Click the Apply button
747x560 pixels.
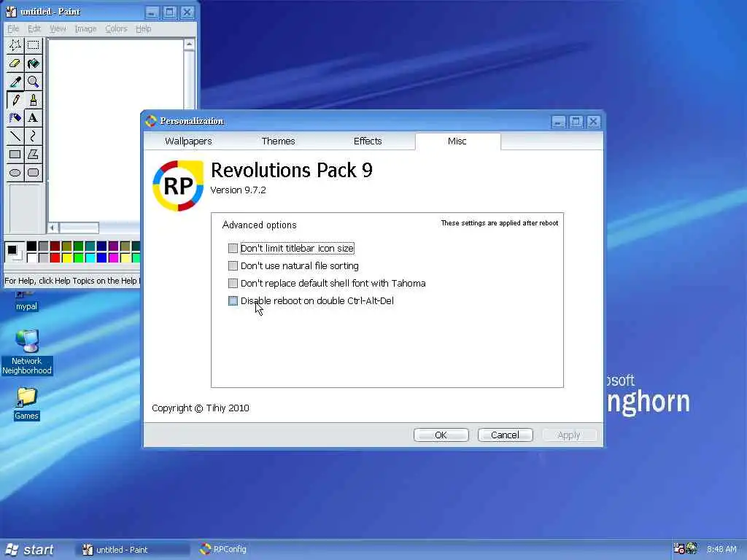pos(569,435)
